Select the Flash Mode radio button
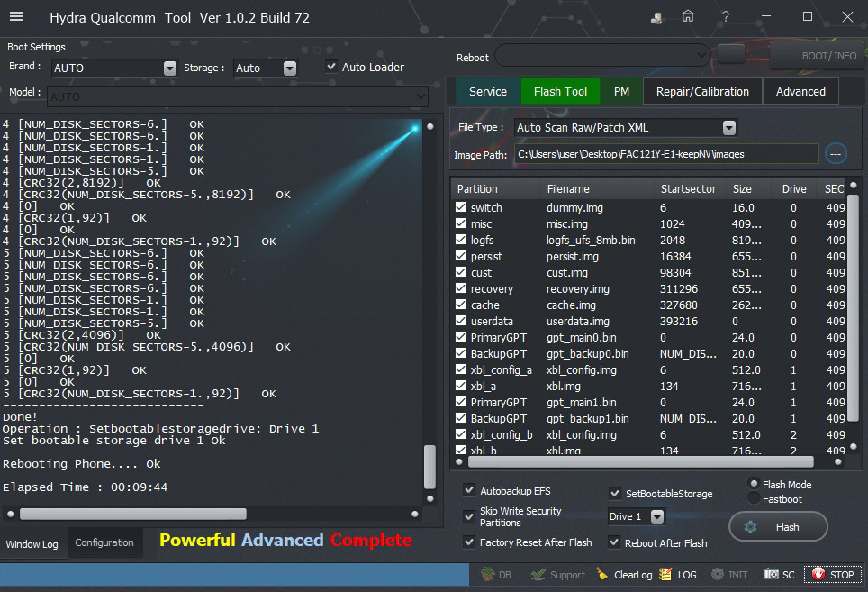 pos(754,484)
